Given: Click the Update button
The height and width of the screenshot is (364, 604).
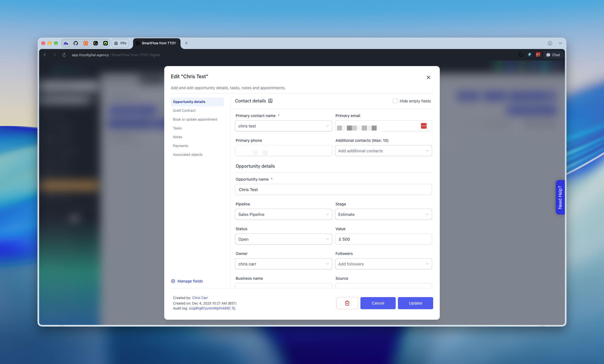Looking at the screenshot, I should pos(416,303).
